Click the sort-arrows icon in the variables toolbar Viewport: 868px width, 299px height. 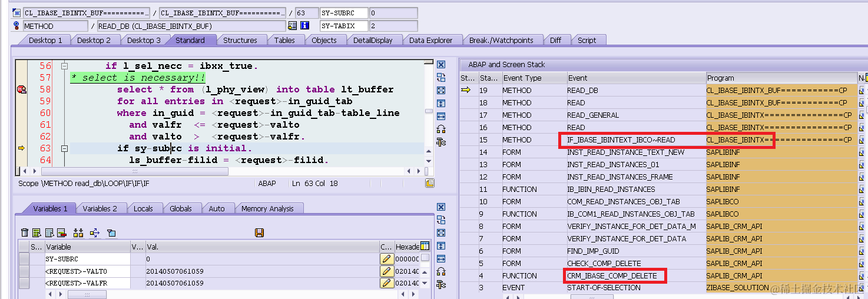[78, 233]
